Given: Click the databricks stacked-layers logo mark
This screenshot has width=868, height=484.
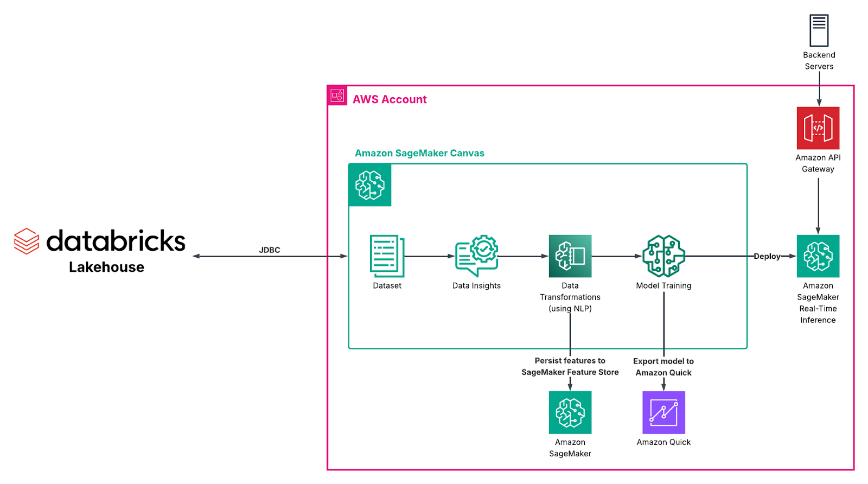Looking at the screenshot, I should point(27,241).
